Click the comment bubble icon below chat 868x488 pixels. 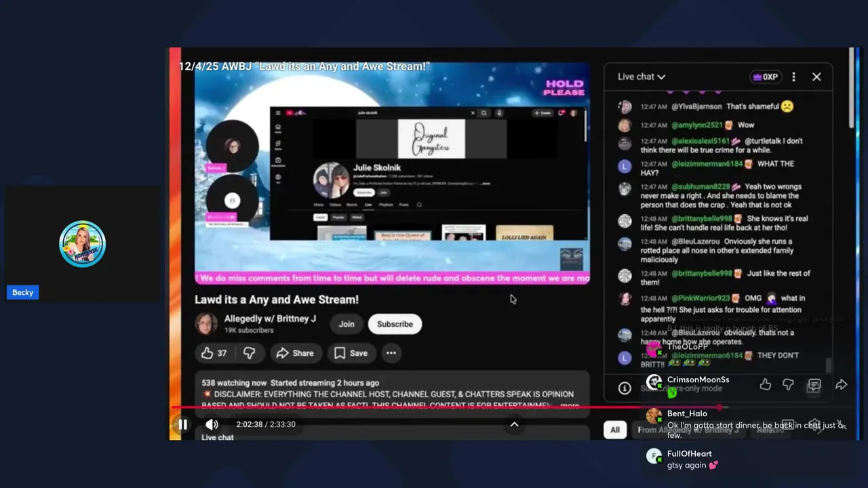click(814, 385)
